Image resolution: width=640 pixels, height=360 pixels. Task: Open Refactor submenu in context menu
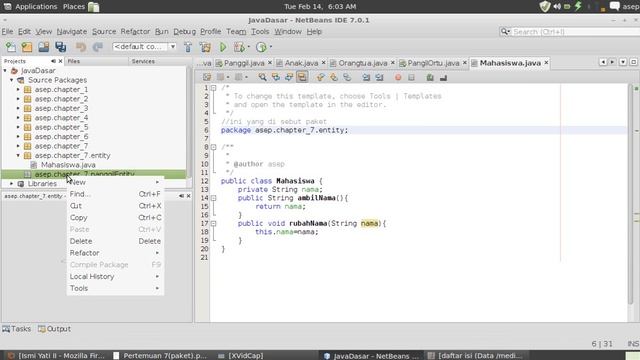[x=115, y=253]
